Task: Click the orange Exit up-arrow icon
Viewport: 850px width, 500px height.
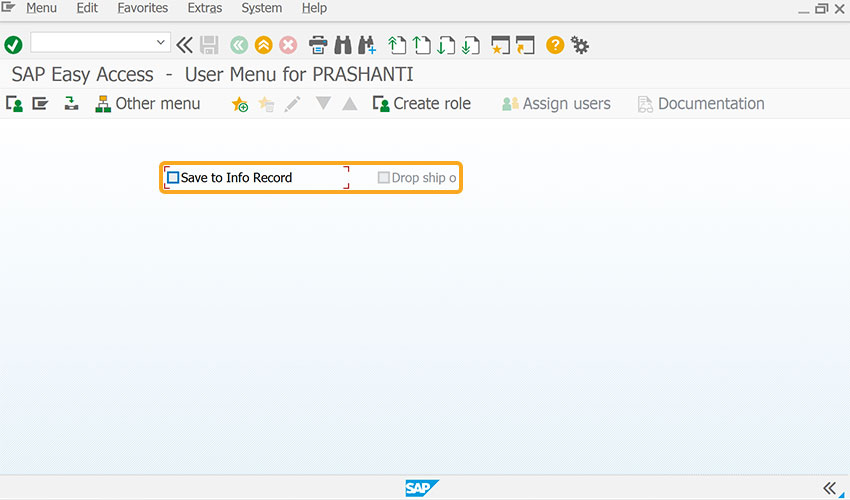Action: (x=263, y=44)
